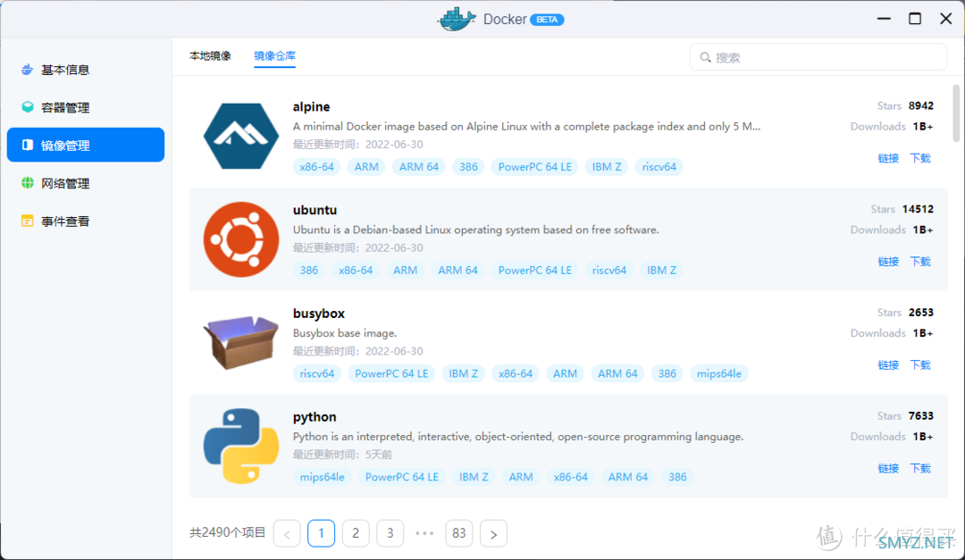Click the busybox image name
Screen dimensions: 965x560
tap(319, 313)
